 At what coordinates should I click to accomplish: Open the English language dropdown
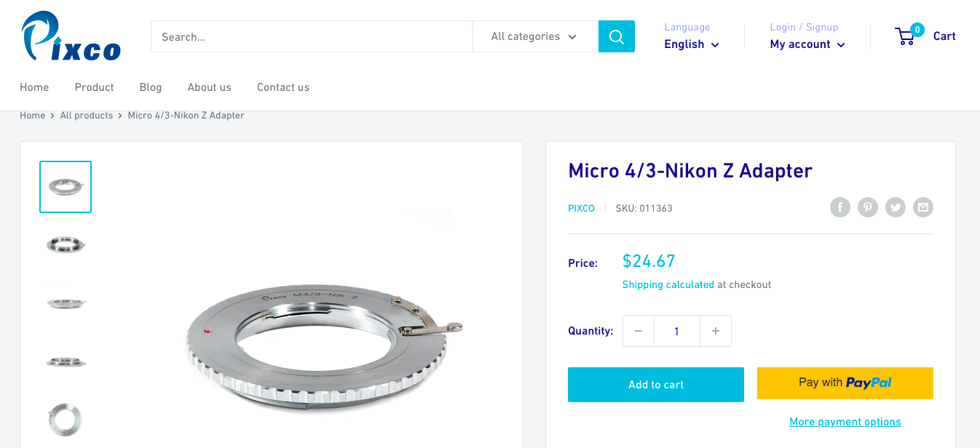click(x=692, y=44)
